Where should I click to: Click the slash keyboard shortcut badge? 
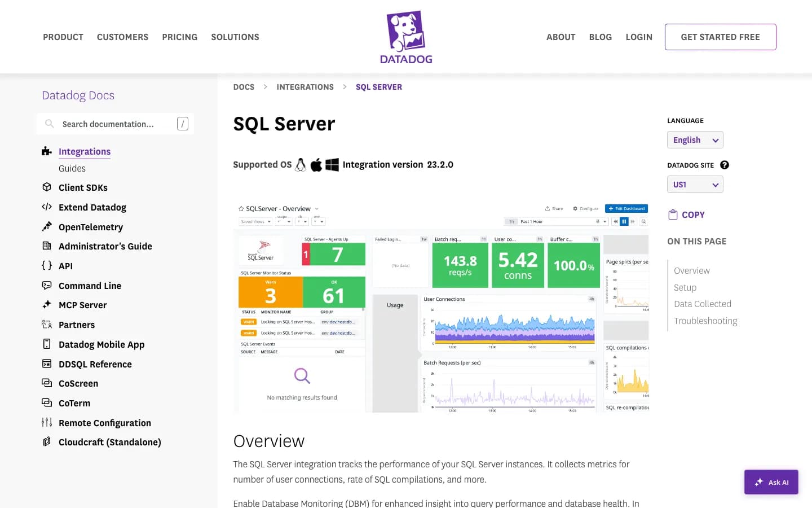coord(183,124)
